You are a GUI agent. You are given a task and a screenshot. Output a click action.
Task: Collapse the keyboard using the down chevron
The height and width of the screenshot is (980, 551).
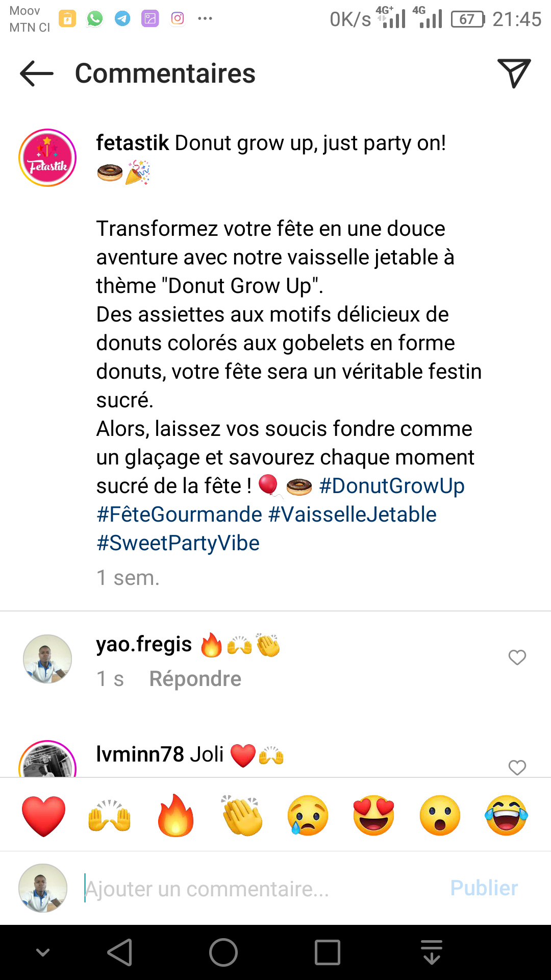(x=43, y=952)
